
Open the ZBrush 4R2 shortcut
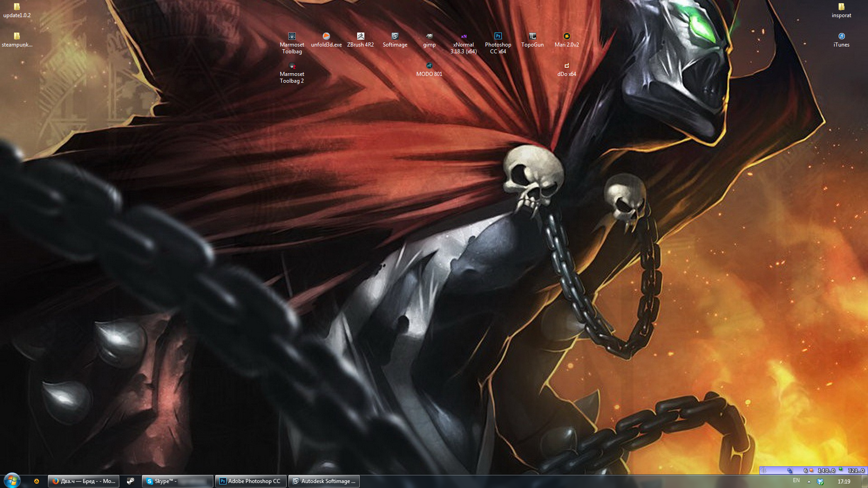360,37
